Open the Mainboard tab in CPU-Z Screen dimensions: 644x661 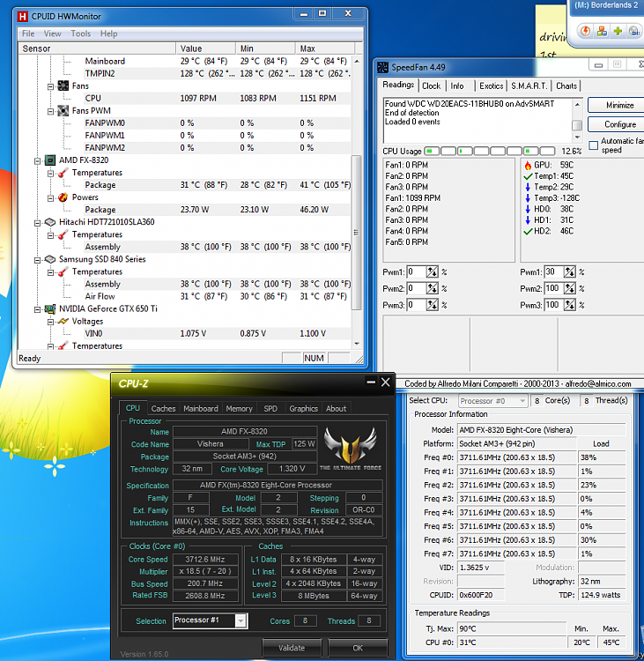coord(201,408)
